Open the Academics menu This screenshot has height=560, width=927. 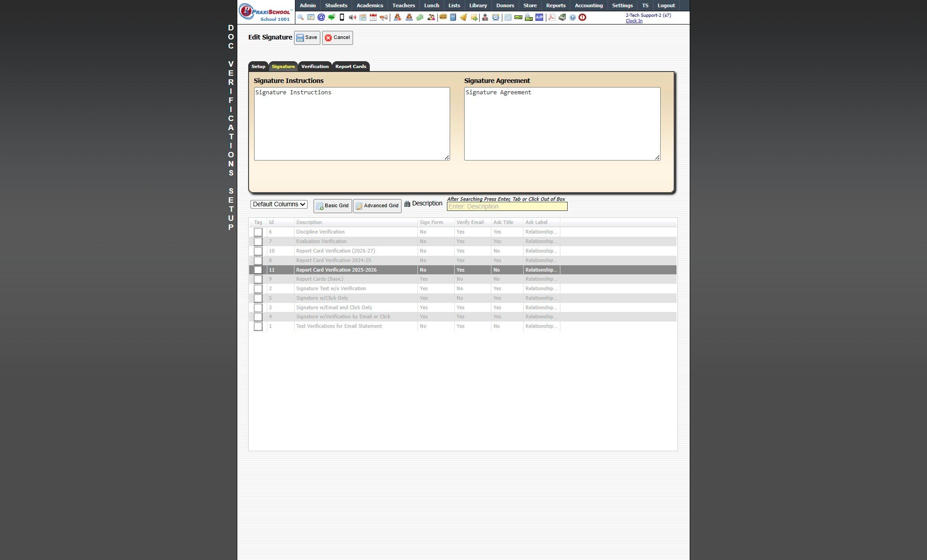(x=369, y=5)
